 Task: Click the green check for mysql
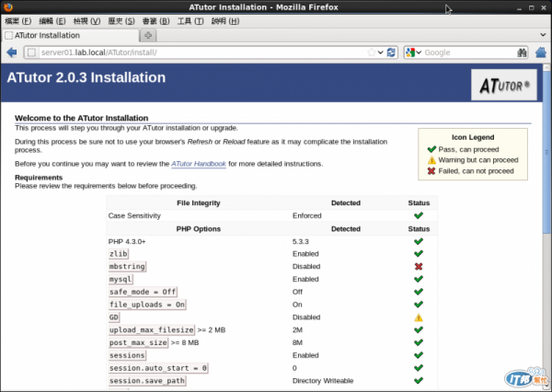(x=419, y=279)
